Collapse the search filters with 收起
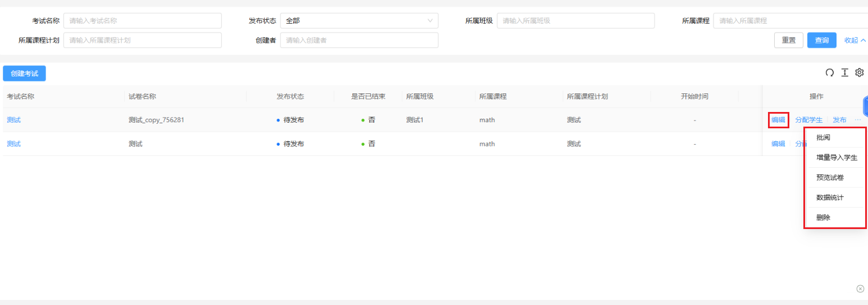Image resolution: width=868 pixels, height=305 pixels. (855, 41)
